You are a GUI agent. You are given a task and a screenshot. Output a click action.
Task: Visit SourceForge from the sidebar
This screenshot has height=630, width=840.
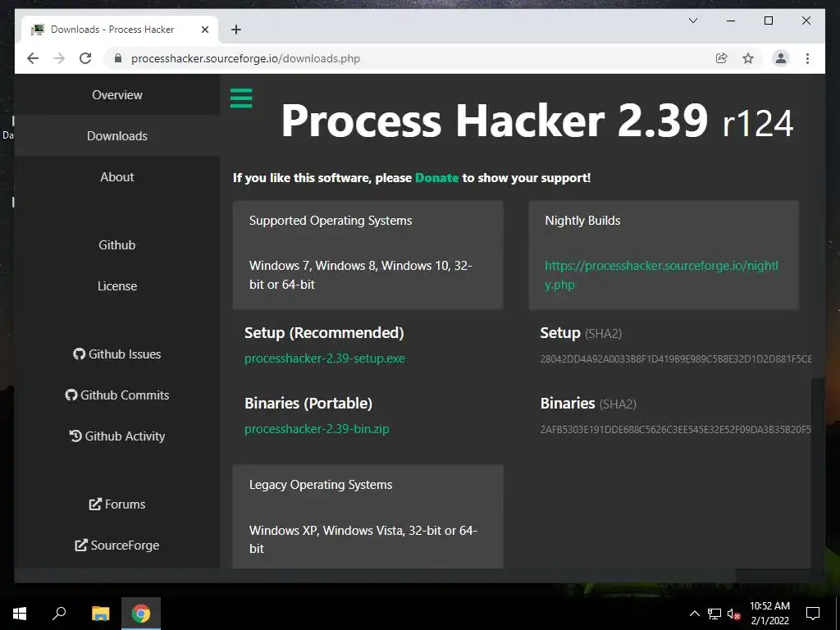point(116,546)
